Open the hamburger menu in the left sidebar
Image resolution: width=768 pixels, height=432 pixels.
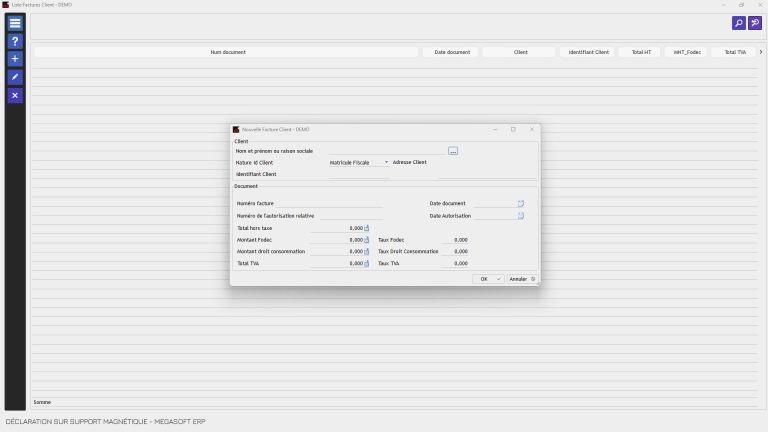[15, 23]
